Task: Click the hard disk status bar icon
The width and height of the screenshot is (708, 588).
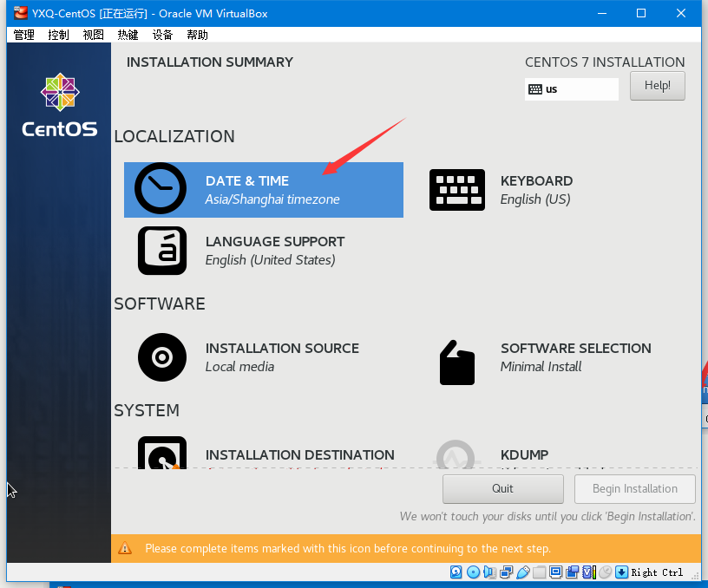Action: tap(456, 572)
